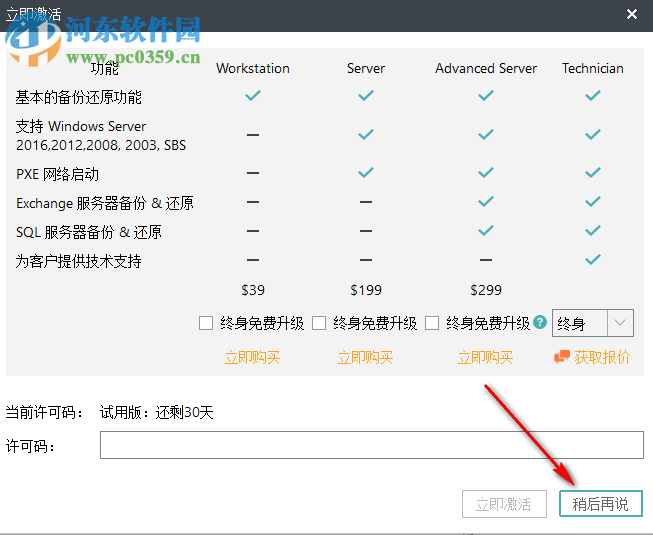This screenshot has width=653, height=535.
Task: Click Server checkmark in 支持 Windows Server row
Action: point(366,134)
